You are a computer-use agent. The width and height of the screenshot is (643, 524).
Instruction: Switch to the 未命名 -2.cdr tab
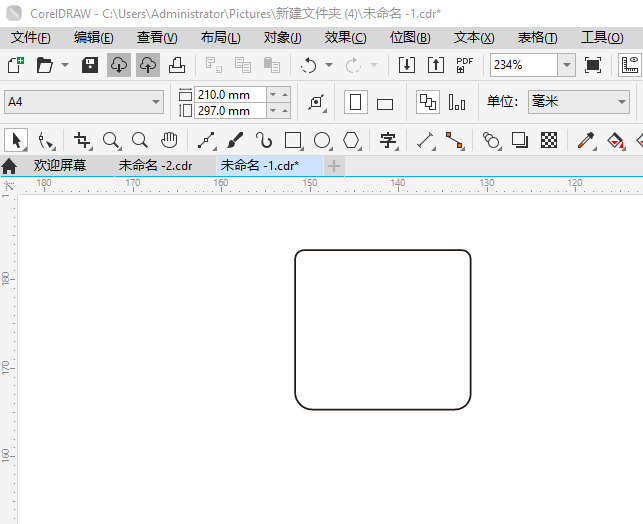pyautogui.click(x=155, y=166)
